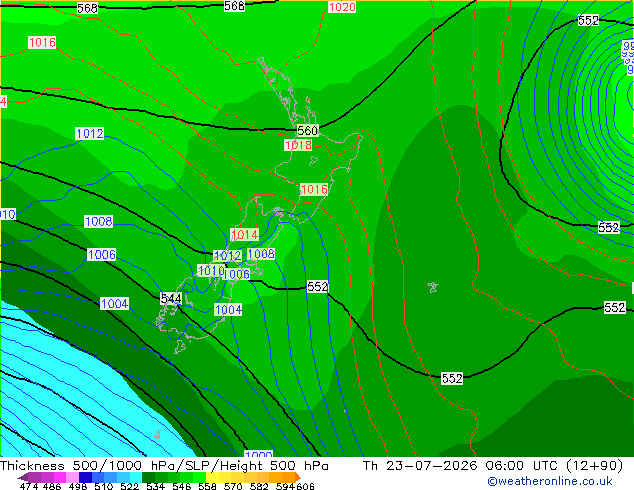Viewport: 634px width, 490px height.
Task: Click the red 1014 isobar label
Action: (244, 234)
